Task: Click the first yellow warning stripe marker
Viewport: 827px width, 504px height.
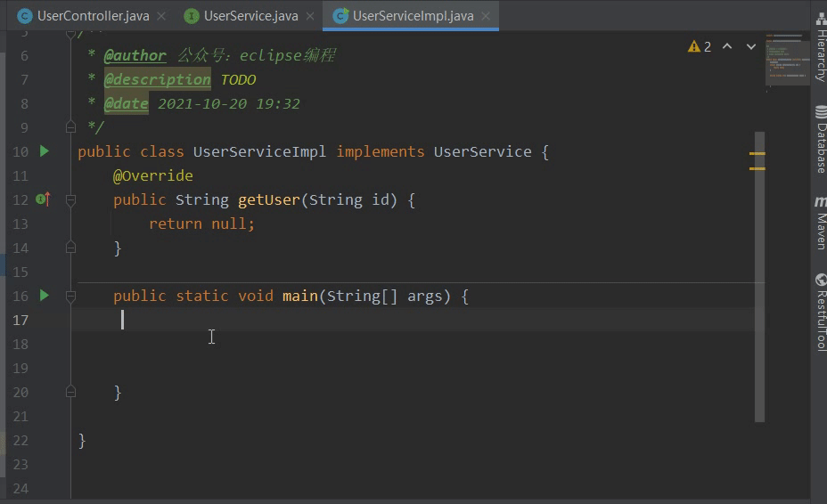Action: click(757, 153)
